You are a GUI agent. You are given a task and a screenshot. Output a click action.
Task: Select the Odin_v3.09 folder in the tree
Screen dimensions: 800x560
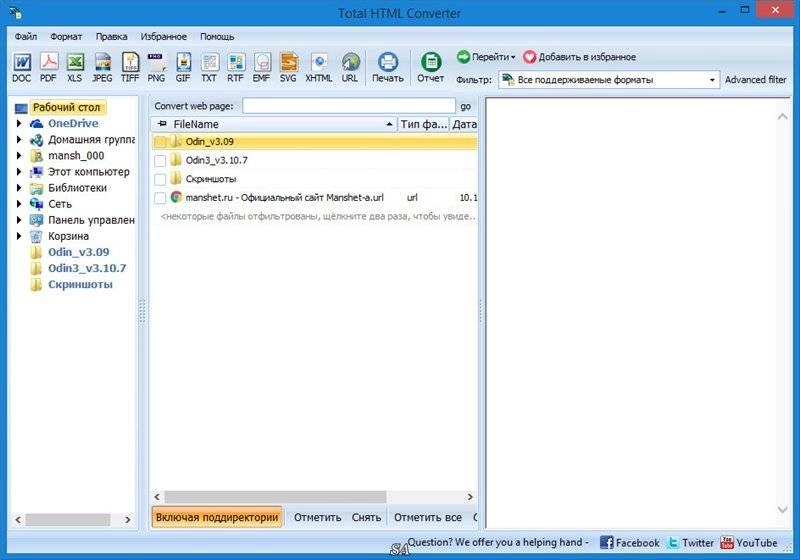point(79,252)
